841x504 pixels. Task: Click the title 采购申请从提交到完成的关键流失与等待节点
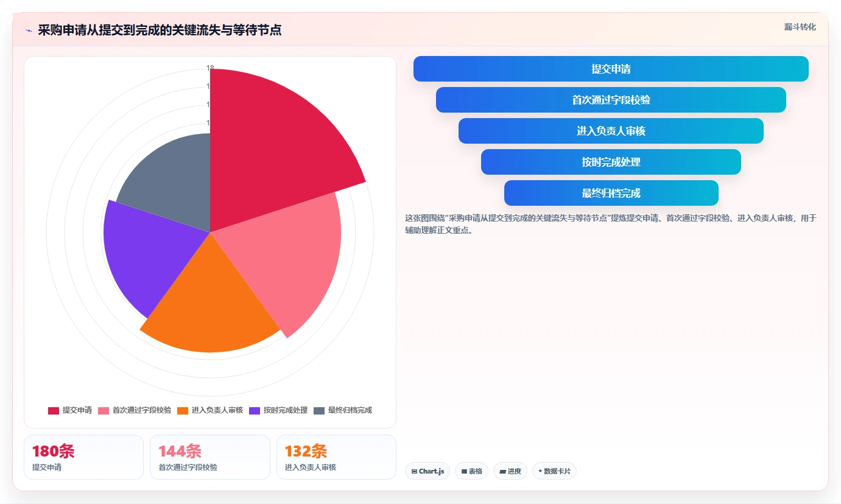point(160,30)
